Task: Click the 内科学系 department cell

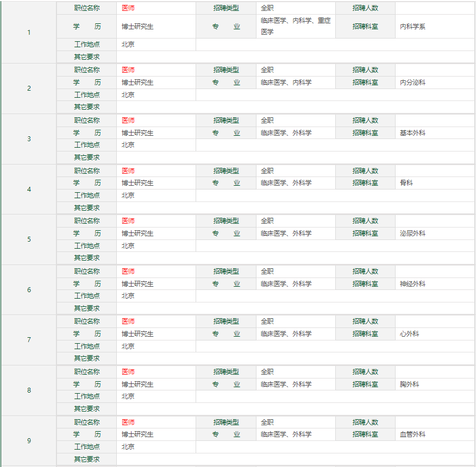Action: coord(412,27)
